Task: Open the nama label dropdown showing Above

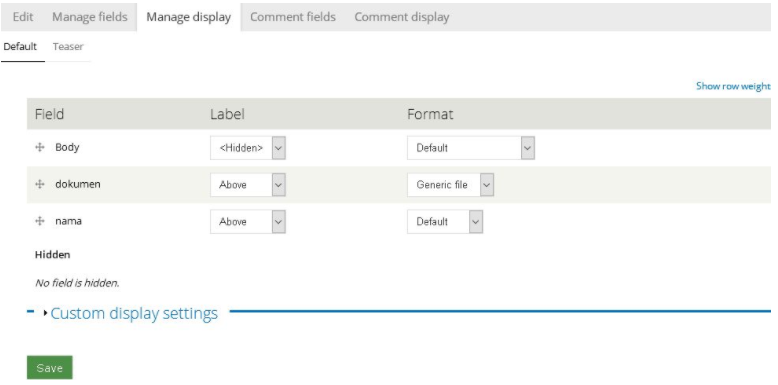Action: click(248, 221)
